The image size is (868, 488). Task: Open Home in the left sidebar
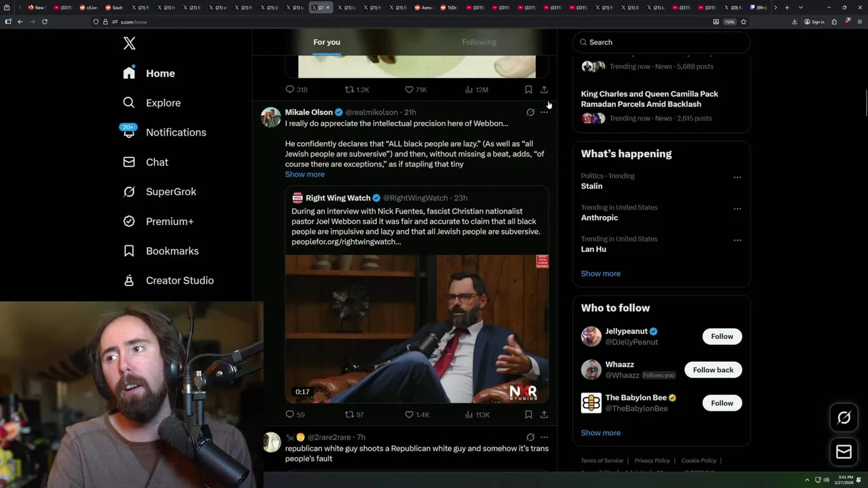[x=149, y=73]
